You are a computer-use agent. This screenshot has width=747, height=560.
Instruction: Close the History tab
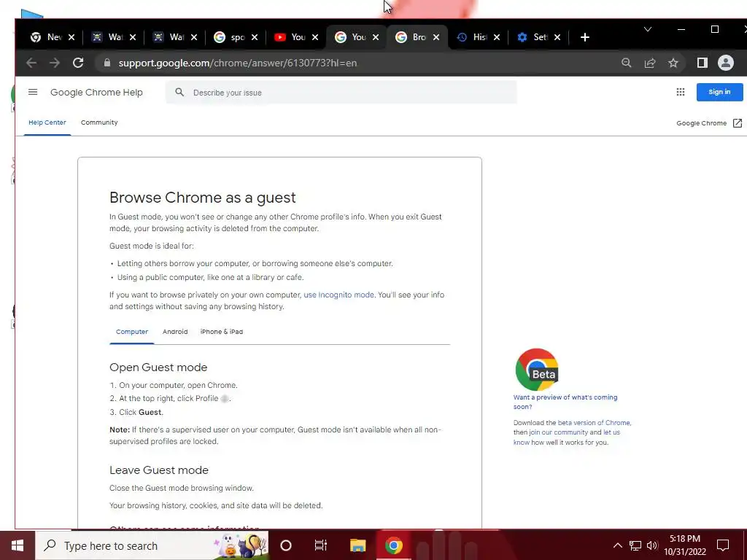[496, 37]
